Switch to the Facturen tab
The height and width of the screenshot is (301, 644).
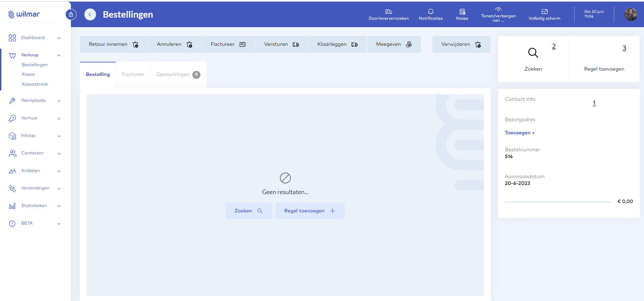point(133,75)
